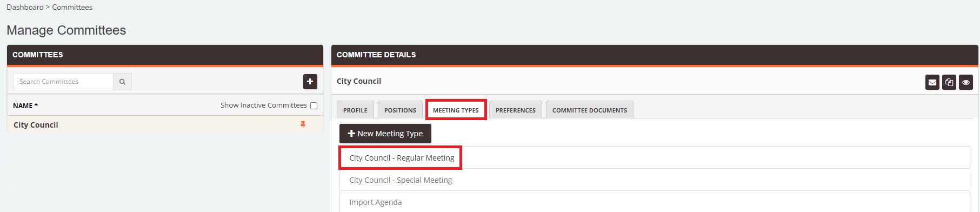Click the envelope email icon in Committee Details
Screen dimensions: 980x212
click(x=932, y=82)
